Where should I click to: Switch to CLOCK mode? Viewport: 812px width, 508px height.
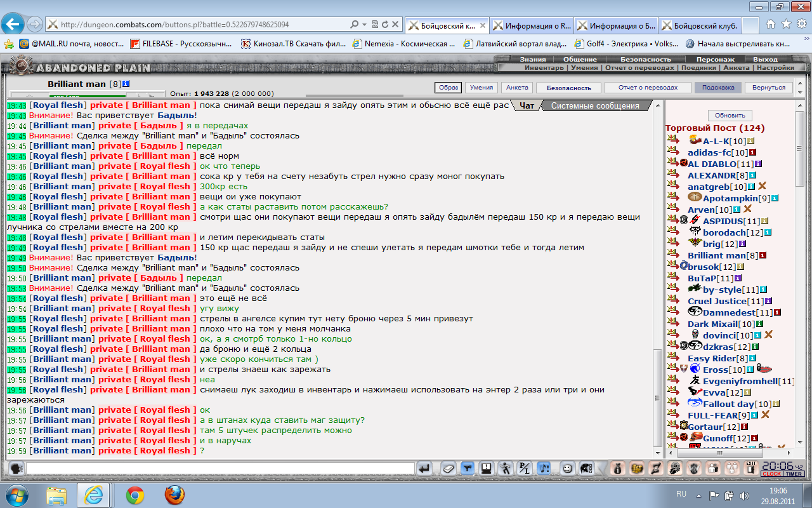coord(772,474)
